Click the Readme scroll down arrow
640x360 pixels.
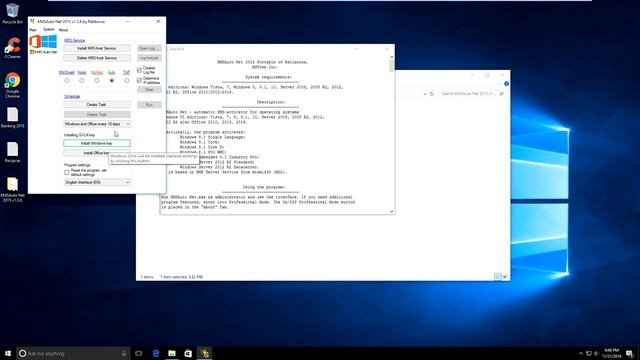(391, 211)
